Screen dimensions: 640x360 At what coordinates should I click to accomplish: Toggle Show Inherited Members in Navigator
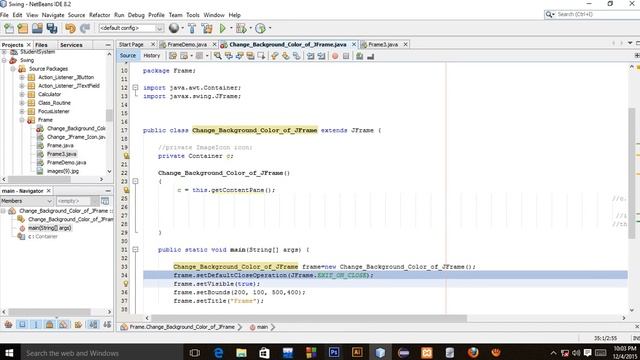tap(8, 324)
